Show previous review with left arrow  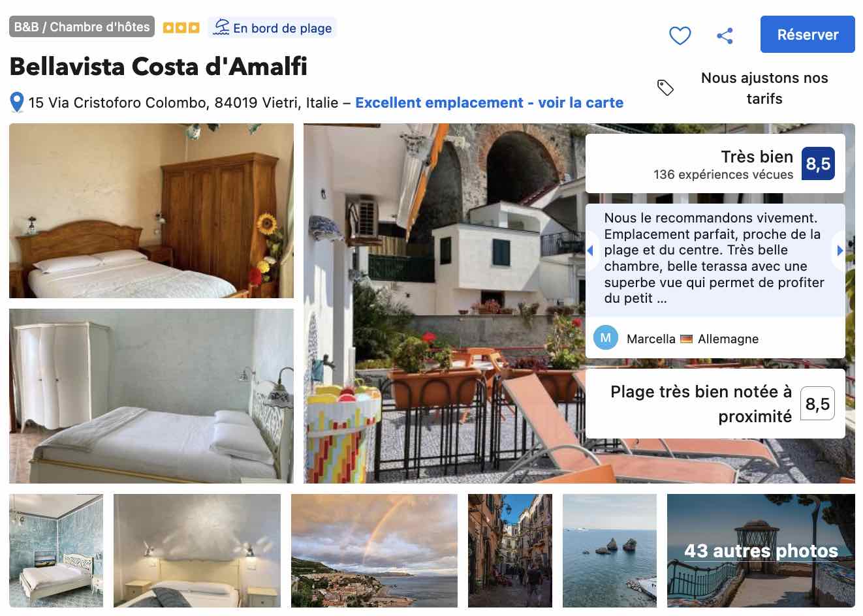tap(591, 251)
